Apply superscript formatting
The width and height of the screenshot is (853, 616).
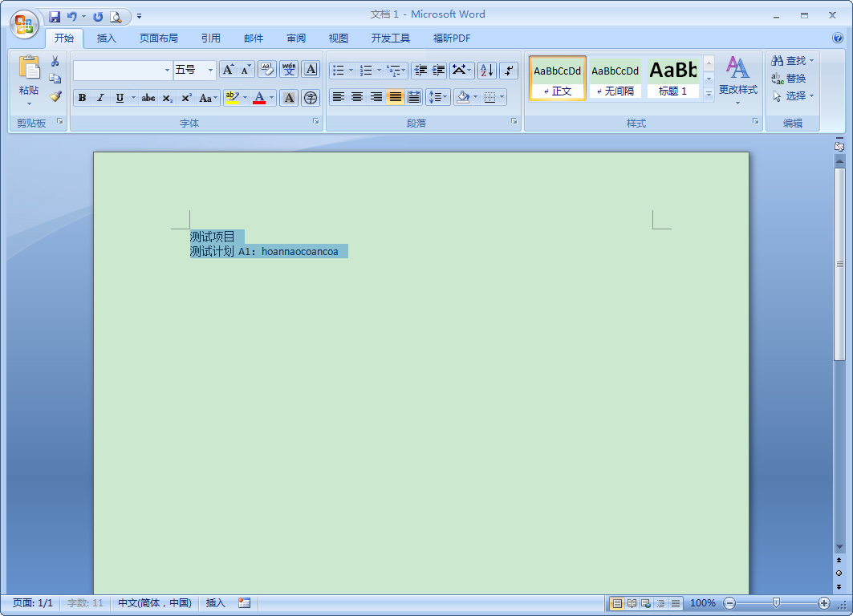coord(186,98)
